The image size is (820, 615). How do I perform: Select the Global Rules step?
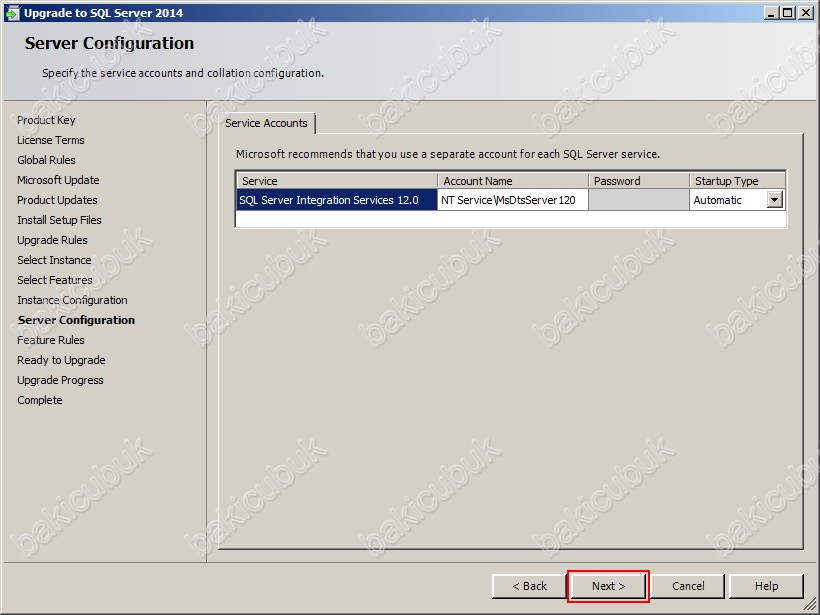46,160
